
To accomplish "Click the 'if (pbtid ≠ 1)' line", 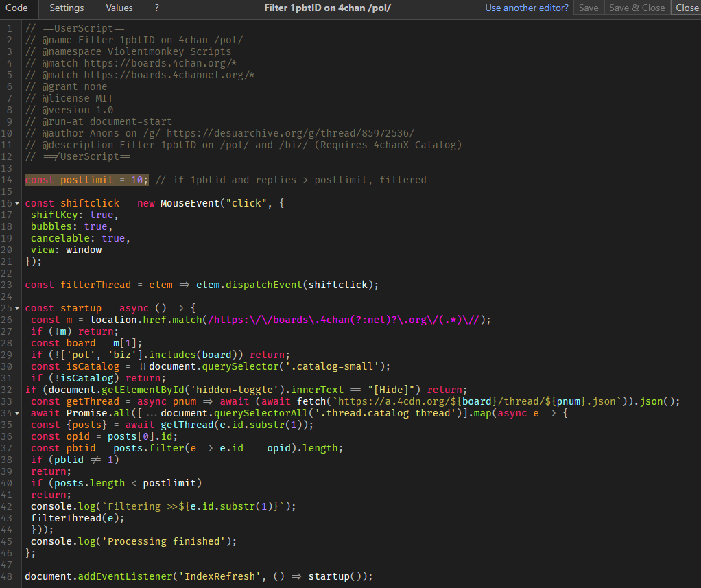I will pyautogui.click(x=75, y=460).
